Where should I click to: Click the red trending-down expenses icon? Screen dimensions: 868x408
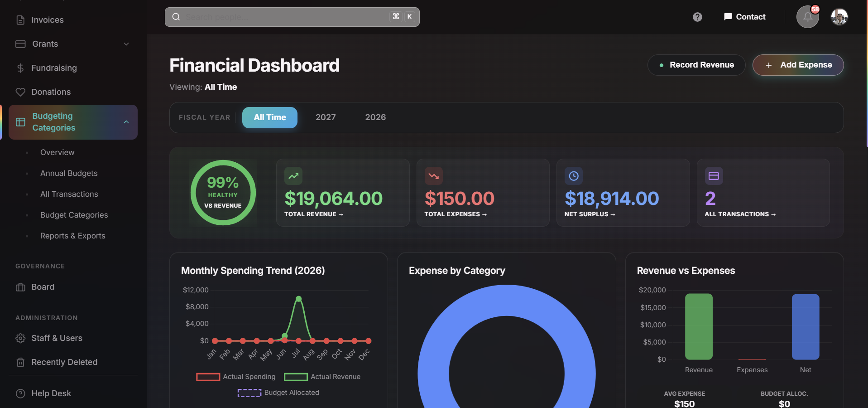[x=433, y=176]
